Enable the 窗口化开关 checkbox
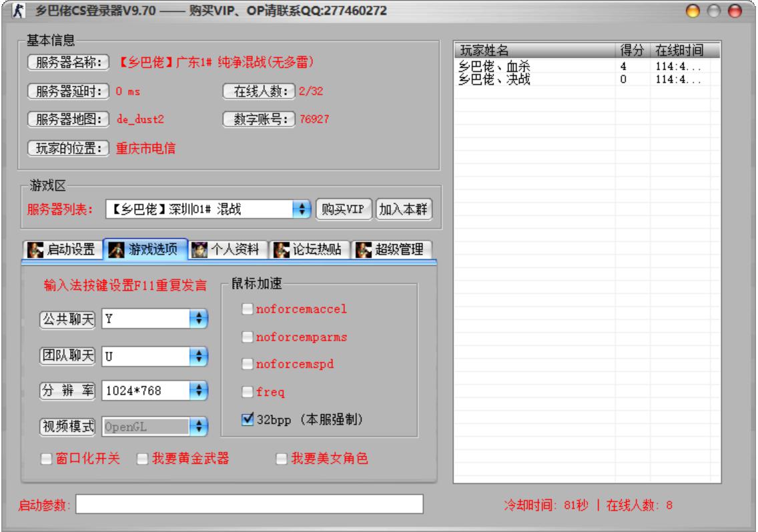Viewport: 758px width, 532px height. (x=47, y=459)
